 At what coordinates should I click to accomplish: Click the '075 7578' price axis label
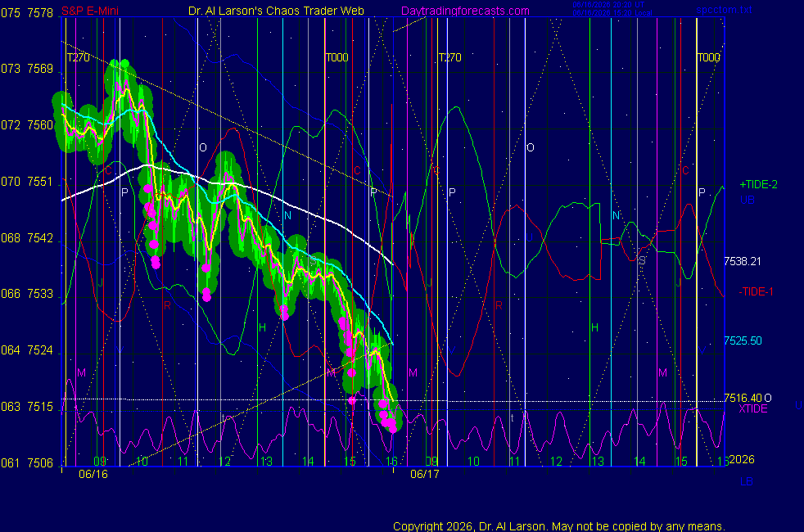27,13
